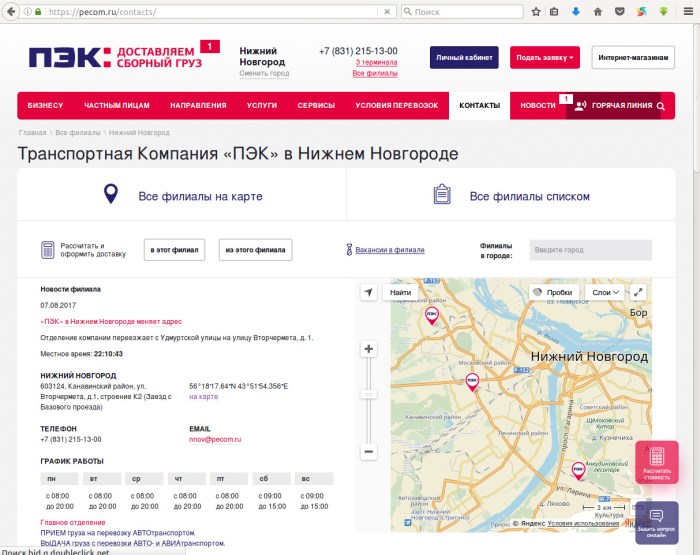Click the в этот филиал button

tap(174, 250)
